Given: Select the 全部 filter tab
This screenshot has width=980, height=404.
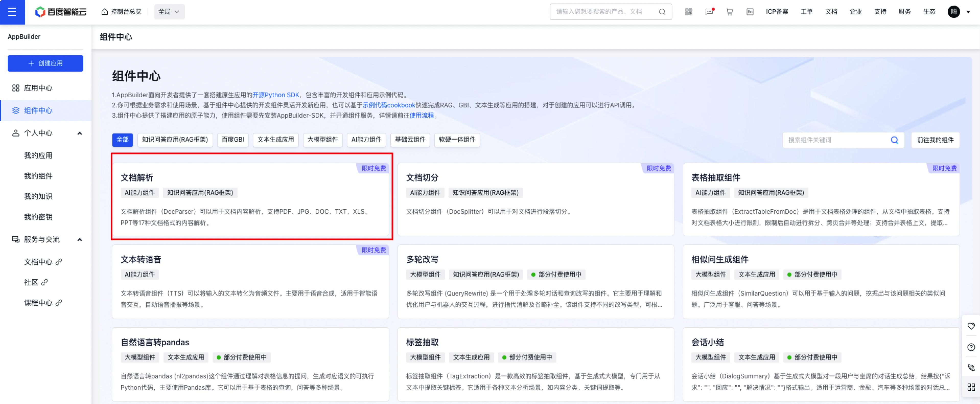Looking at the screenshot, I should 123,140.
